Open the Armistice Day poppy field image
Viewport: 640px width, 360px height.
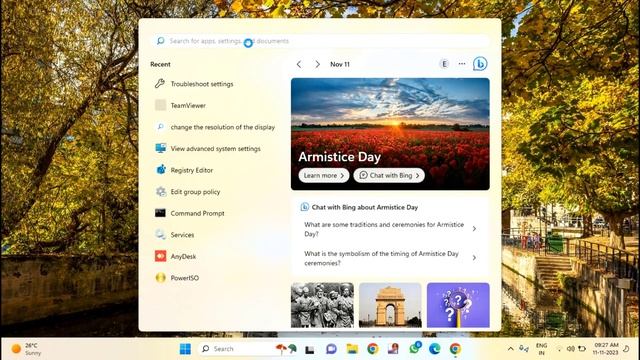tap(390, 134)
